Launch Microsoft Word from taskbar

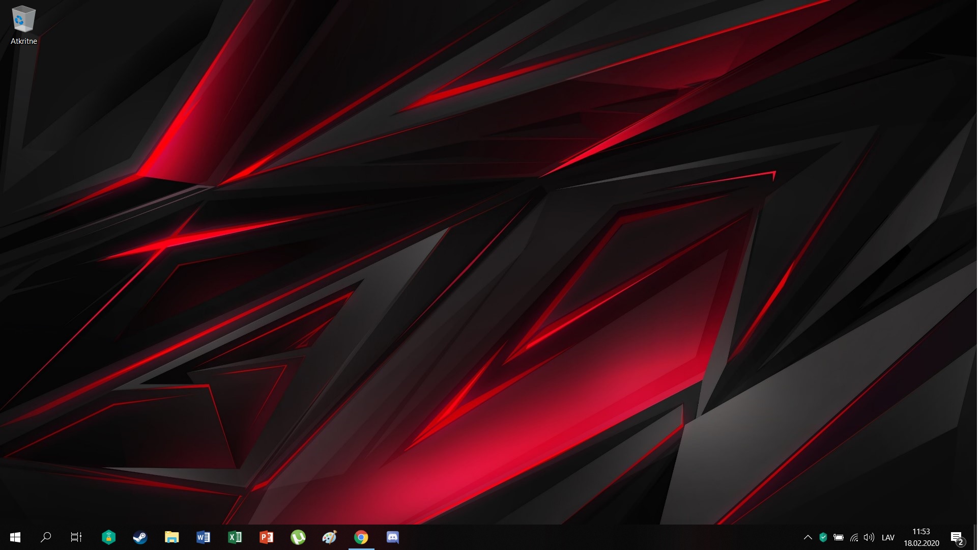pyautogui.click(x=203, y=537)
